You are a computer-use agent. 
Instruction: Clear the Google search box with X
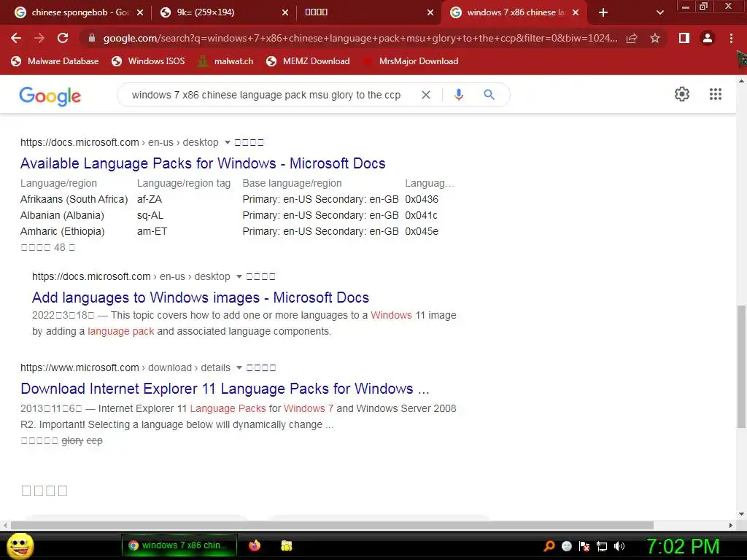(426, 95)
